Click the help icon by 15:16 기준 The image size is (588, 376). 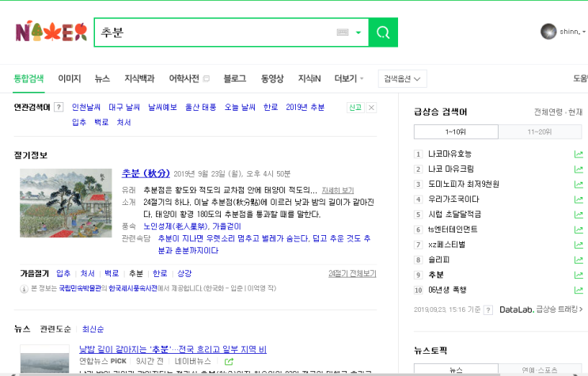pyautogui.click(x=487, y=310)
